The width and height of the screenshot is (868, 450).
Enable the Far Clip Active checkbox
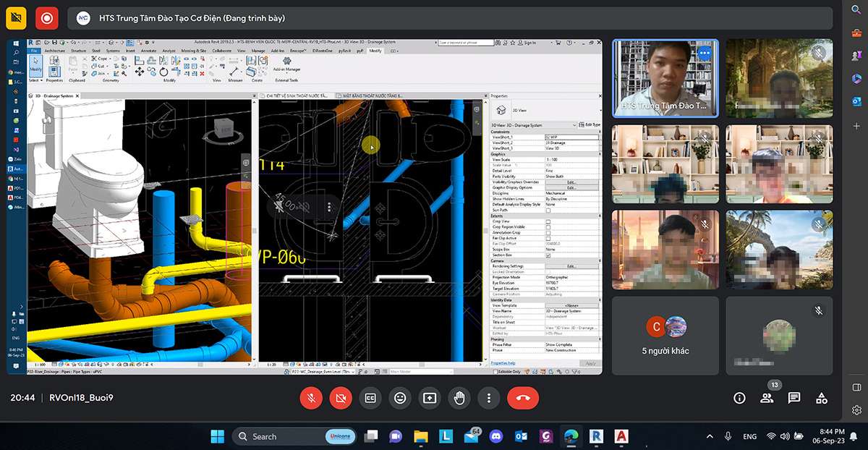548,238
